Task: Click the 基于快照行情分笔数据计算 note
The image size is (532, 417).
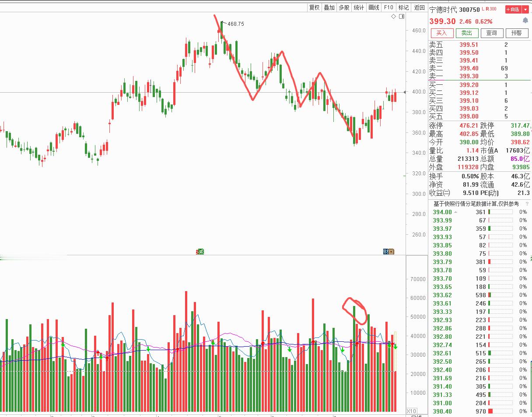Action: (x=476, y=204)
